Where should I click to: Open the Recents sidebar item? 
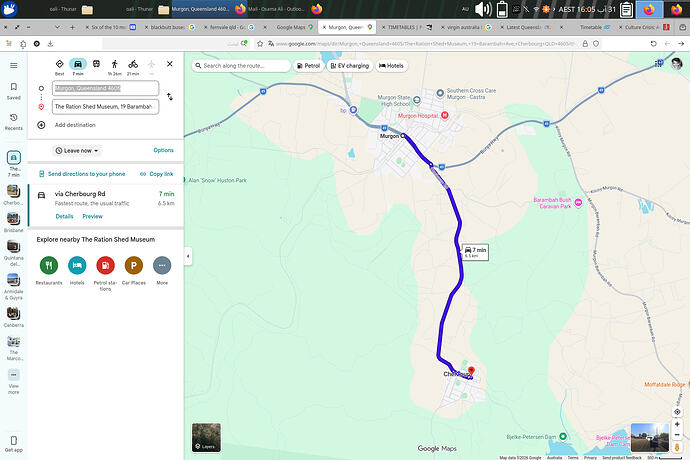point(14,121)
